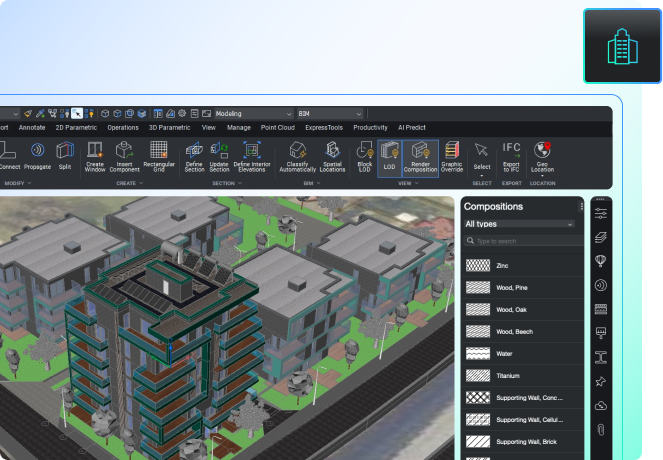Viewport: 663px width, 460px height.
Task: Click the paintbrush icon in the quick toolbar
Action: coord(28,113)
